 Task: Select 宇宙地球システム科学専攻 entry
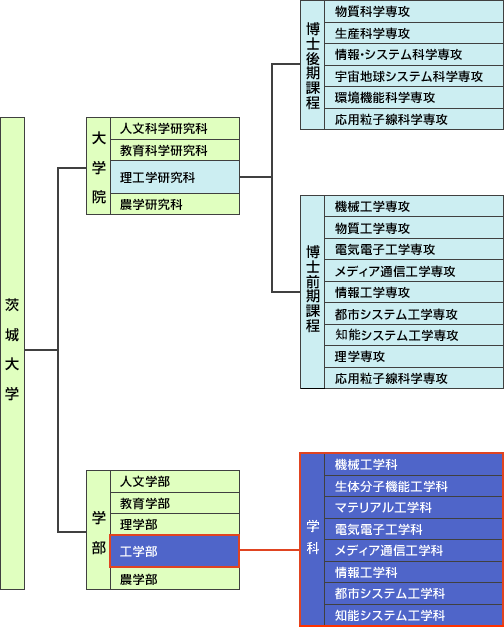[414, 76]
